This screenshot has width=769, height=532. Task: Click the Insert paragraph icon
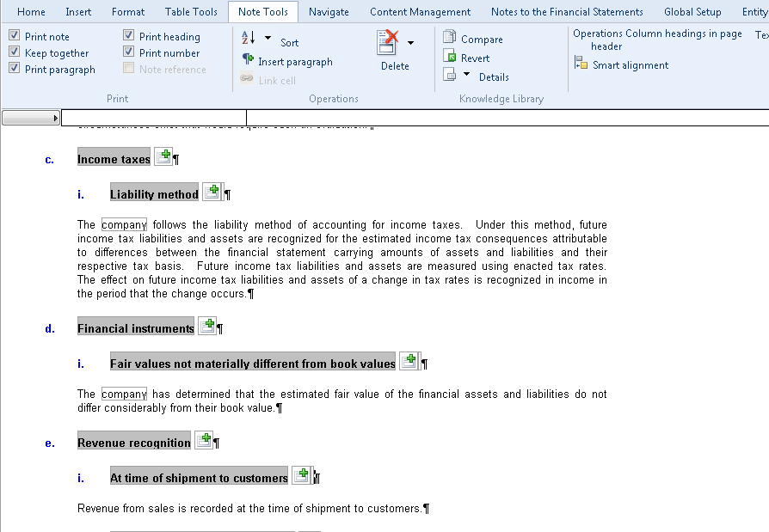click(x=248, y=60)
